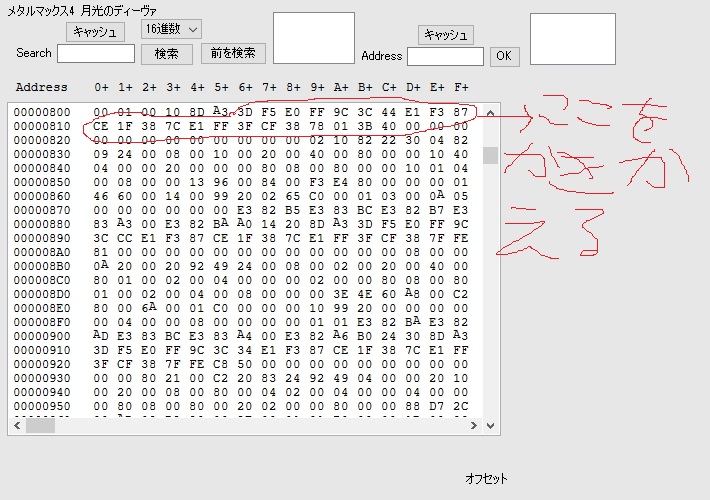This screenshot has width=710, height=500.
Task: Click the empty white box beside 前を検索
Action: pos(313,38)
